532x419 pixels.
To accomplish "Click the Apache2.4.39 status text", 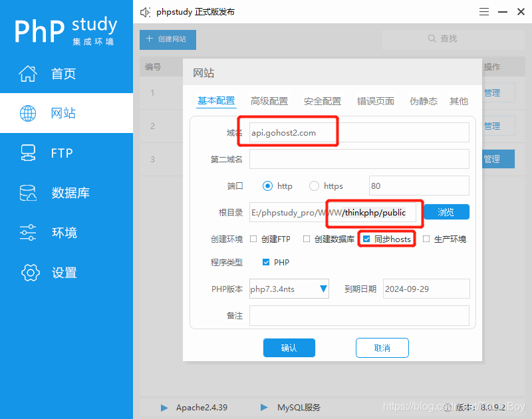I will pyautogui.click(x=201, y=408).
